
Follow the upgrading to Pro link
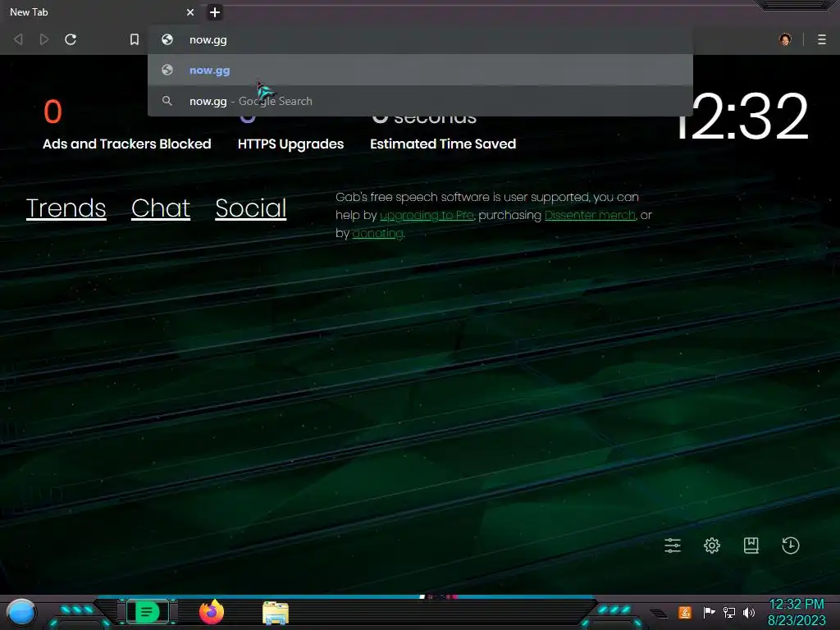(427, 216)
